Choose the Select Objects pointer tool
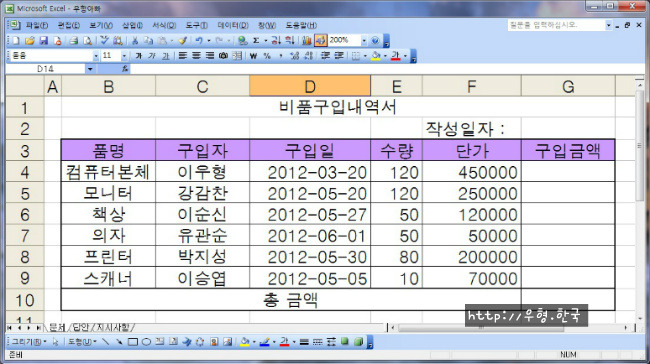This screenshot has width=650, height=364. [x=56, y=342]
